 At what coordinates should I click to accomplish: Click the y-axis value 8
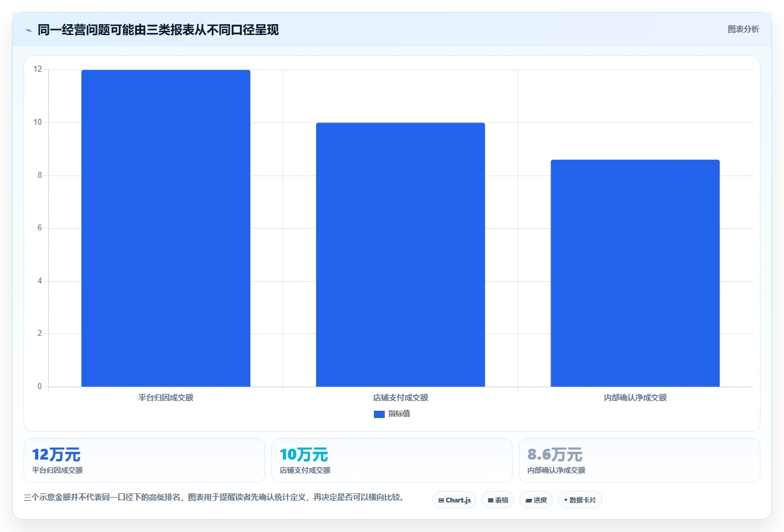[x=40, y=176]
